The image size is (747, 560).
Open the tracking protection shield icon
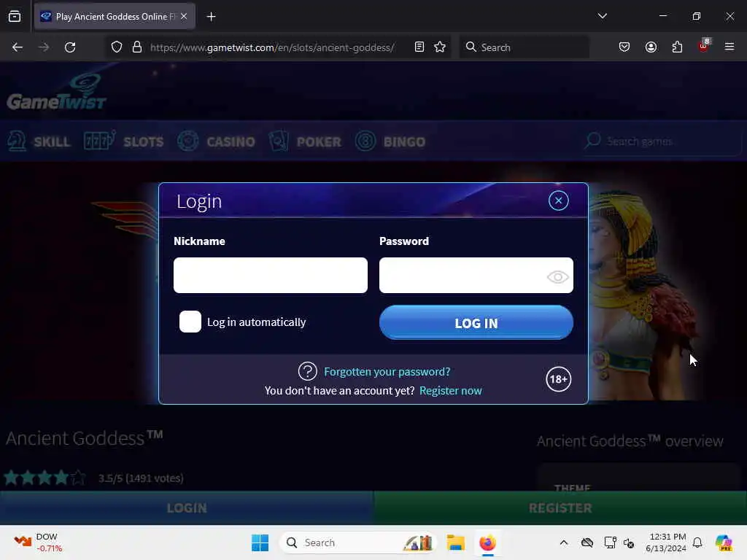click(117, 47)
